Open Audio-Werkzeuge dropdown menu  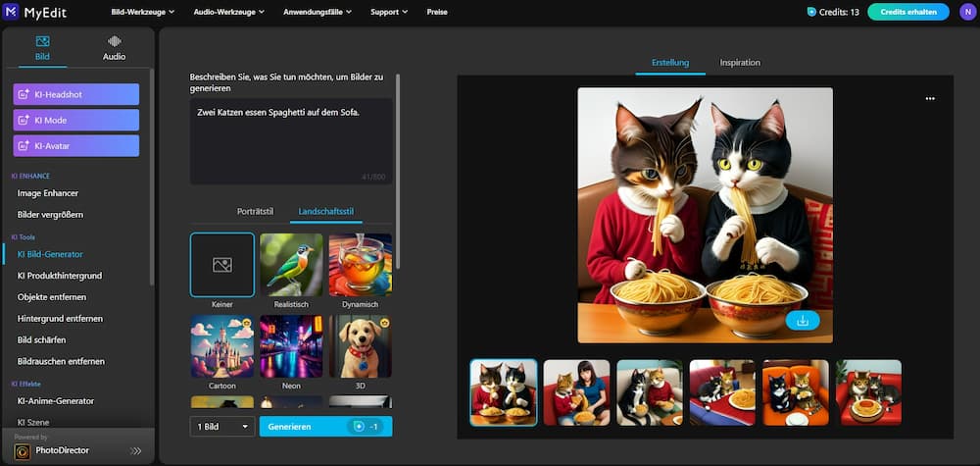point(228,12)
